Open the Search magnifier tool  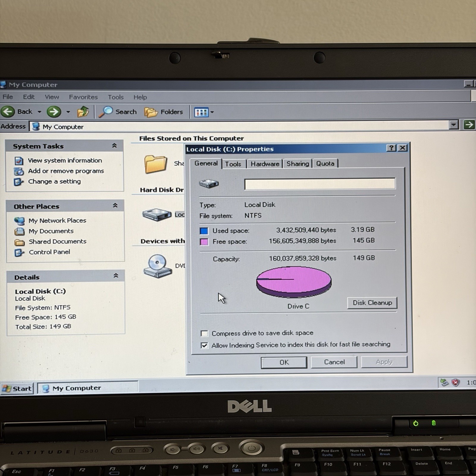coord(118,112)
